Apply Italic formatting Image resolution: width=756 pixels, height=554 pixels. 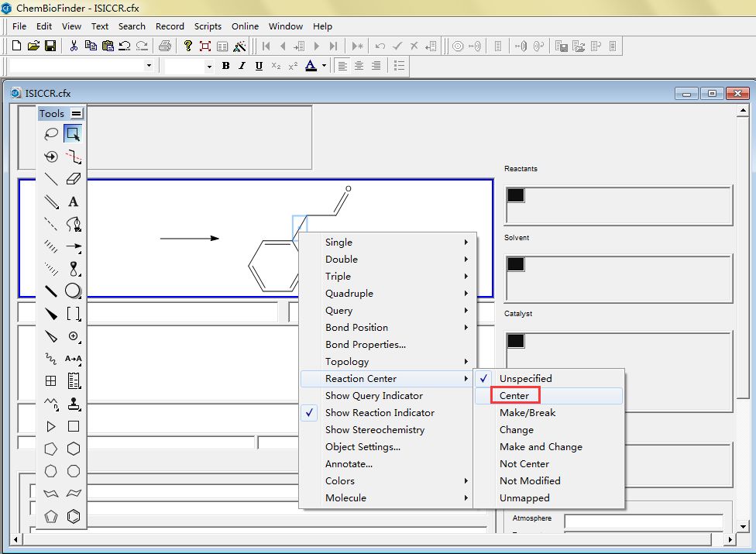click(x=242, y=66)
